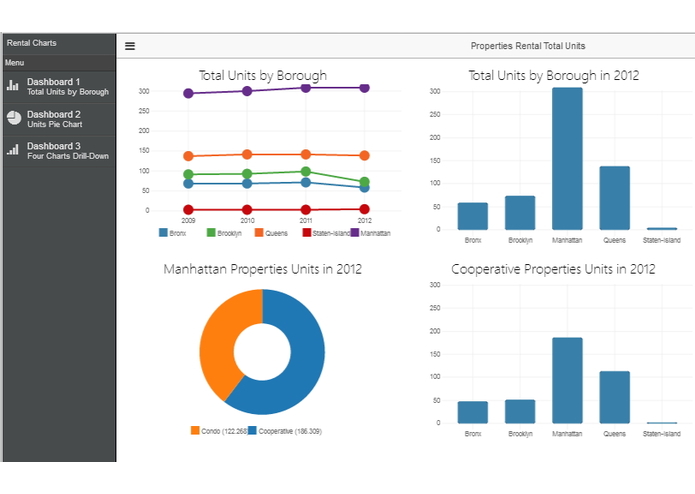695x494 pixels.
Task: Select the Staten-Island 2009 data point
Action: 188,210
